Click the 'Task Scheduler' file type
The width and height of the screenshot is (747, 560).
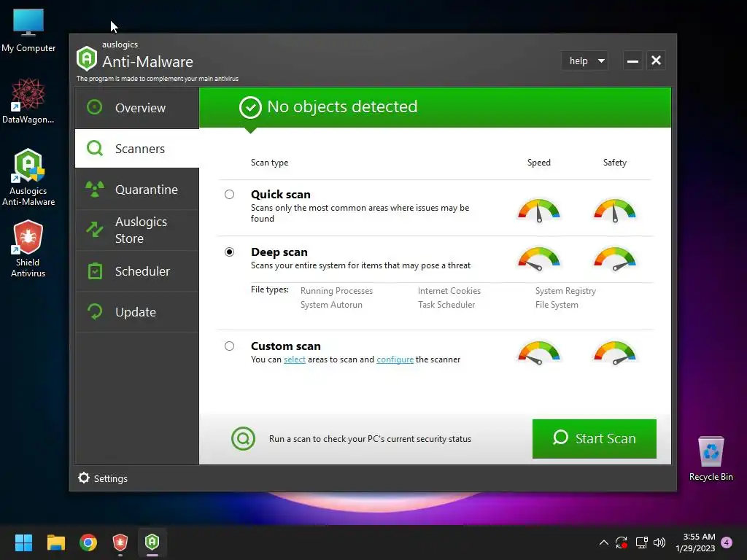point(446,305)
